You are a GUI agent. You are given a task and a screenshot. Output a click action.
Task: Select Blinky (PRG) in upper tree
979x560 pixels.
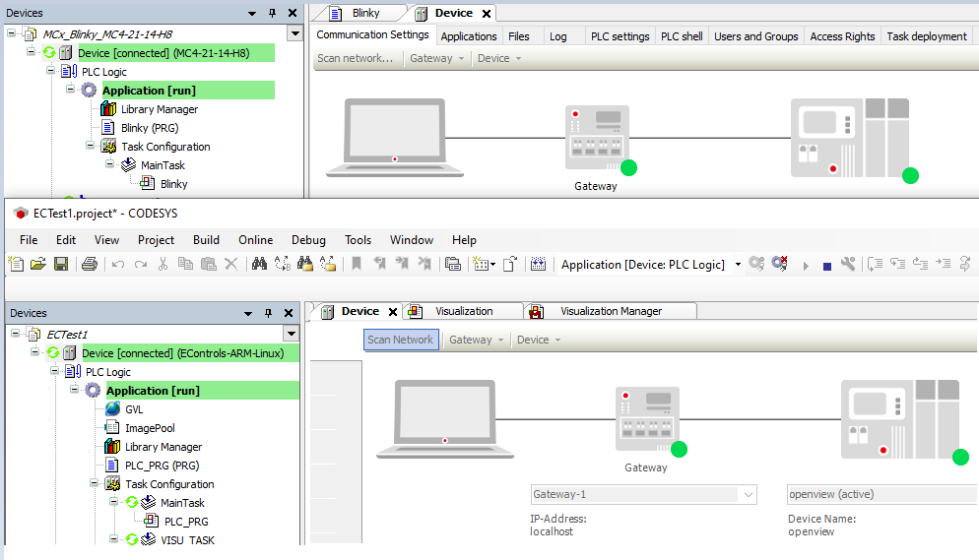click(150, 128)
